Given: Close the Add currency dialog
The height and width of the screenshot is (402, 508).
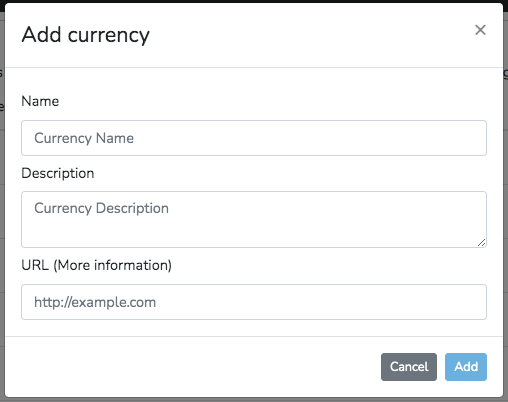Looking at the screenshot, I should tap(480, 30).
